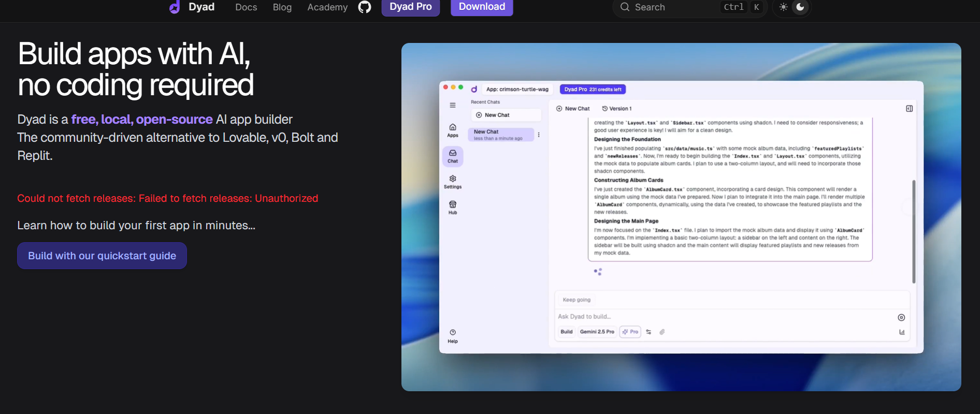Click the 'Could not fetch releases' error text
Screen dimensions: 980x414
point(168,198)
